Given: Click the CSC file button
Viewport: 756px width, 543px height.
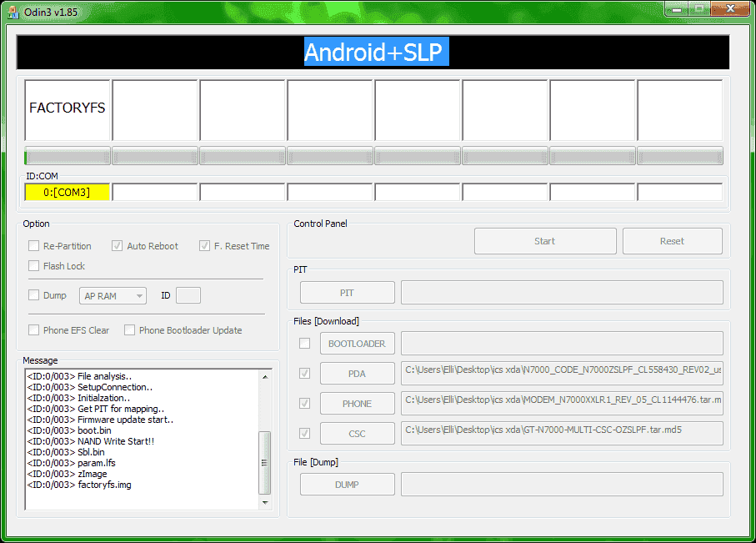Looking at the screenshot, I should click(358, 433).
